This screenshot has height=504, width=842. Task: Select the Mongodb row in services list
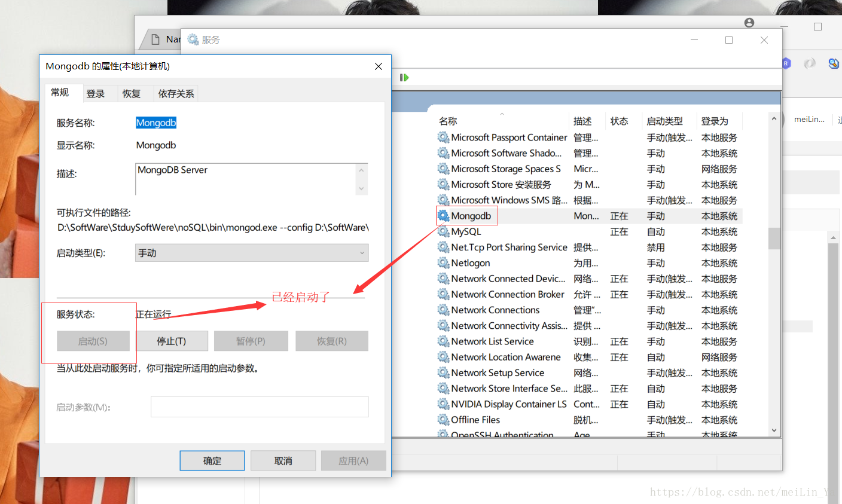[589, 216]
